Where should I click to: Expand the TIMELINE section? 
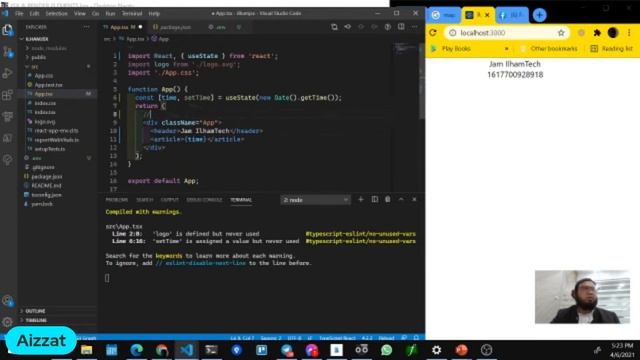click(x=36, y=320)
